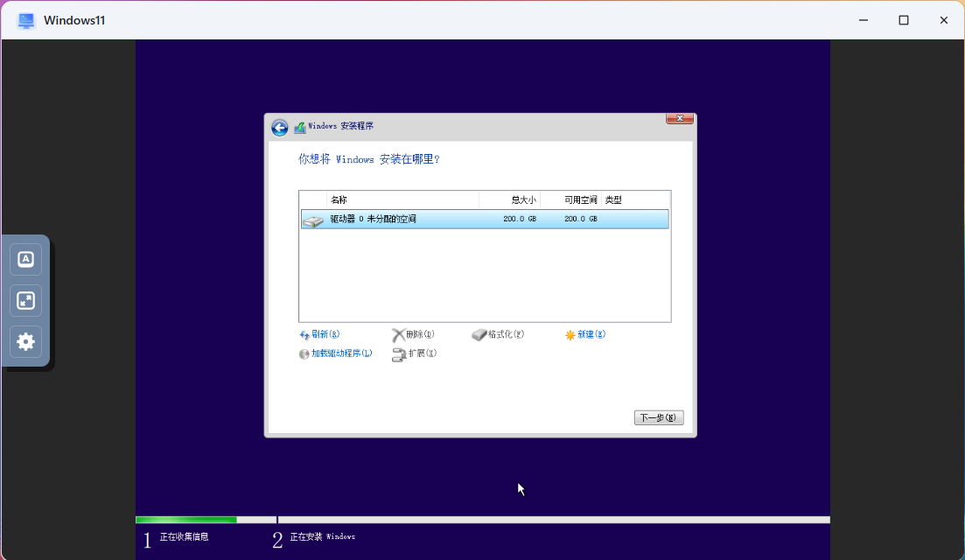The width and height of the screenshot is (965, 560).
Task: Click the 加载驱动程序 disc icon
Action: tap(304, 353)
